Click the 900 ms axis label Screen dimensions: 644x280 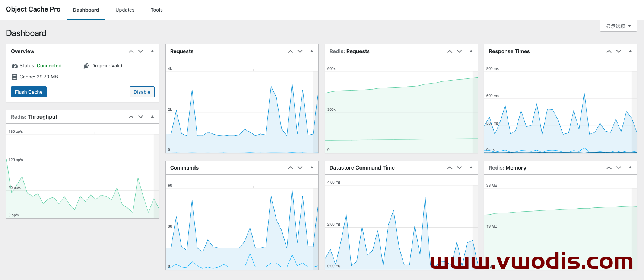coord(492,69)
